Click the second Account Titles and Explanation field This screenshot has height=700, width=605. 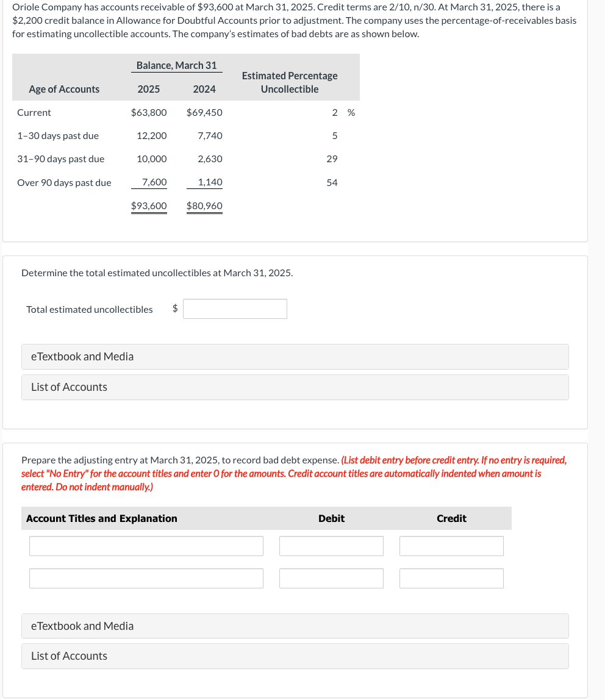pos(146,578)
